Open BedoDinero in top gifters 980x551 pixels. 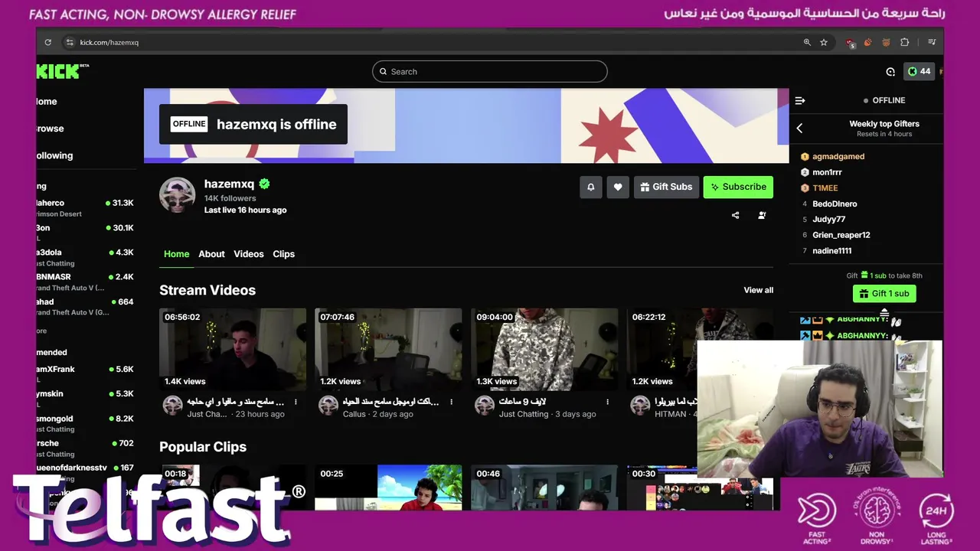pyautogui.click(x=835, y=204)
